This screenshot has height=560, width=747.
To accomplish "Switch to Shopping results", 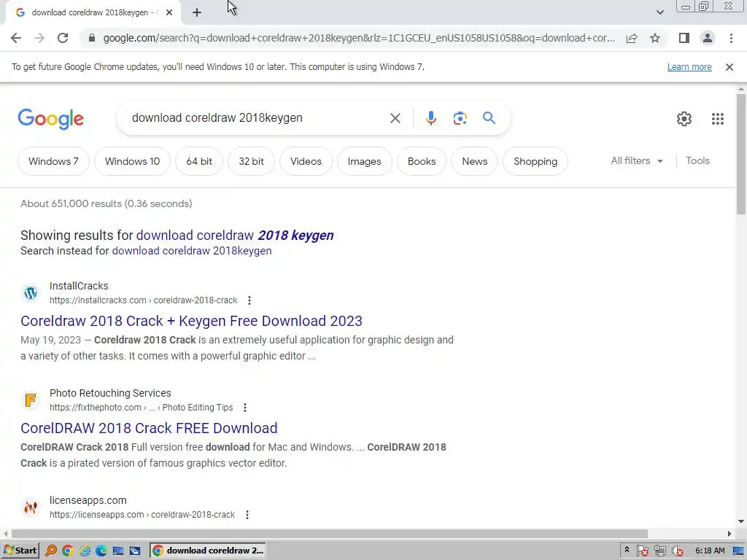I will 535,161.
